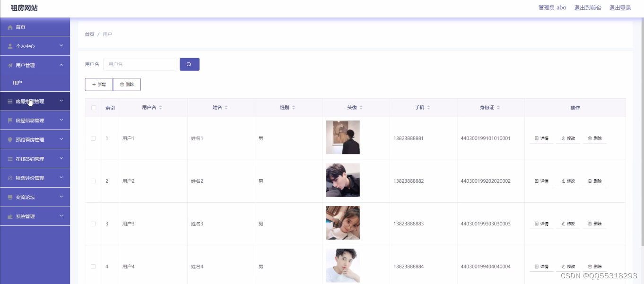
Task: Click avatar thumbnail of 用户1
Action: pos(343,138)
